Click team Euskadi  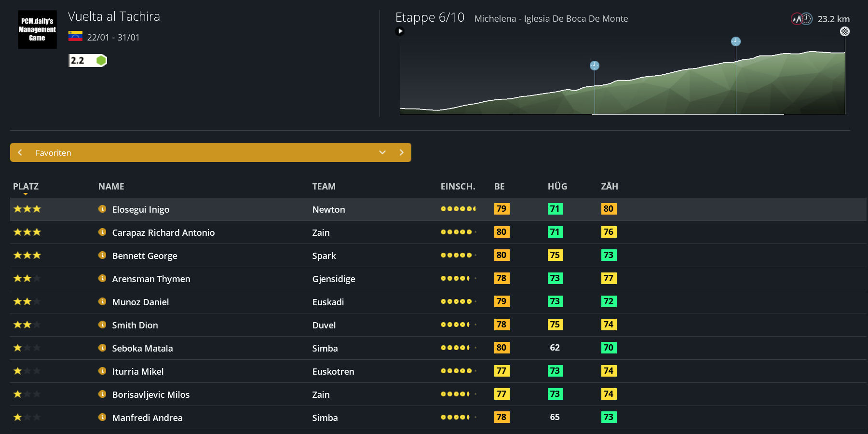(328, 302)
